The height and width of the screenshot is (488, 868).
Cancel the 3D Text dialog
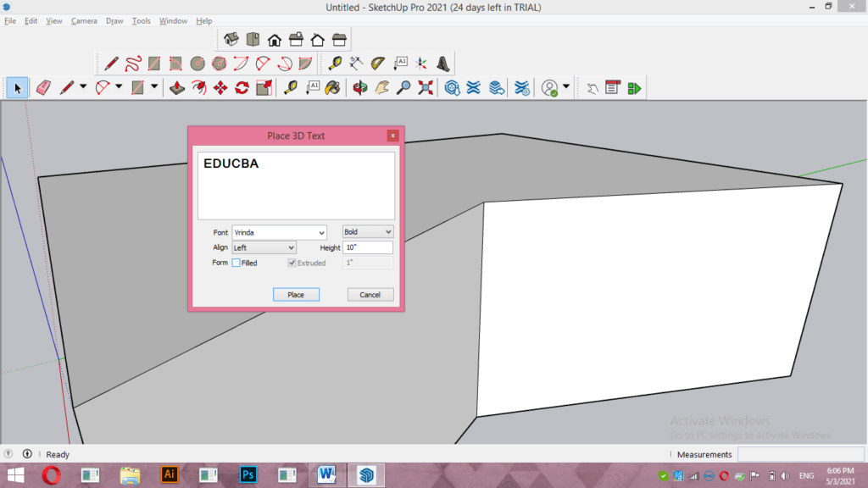[x=370, y=294]
